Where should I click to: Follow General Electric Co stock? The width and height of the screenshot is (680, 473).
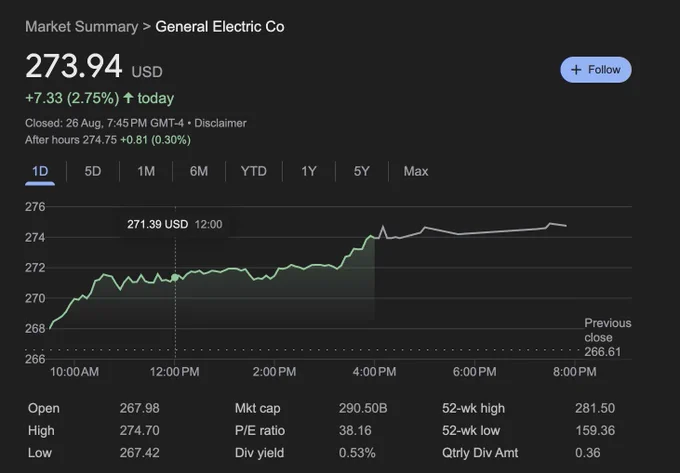click(x=596, y=70)
